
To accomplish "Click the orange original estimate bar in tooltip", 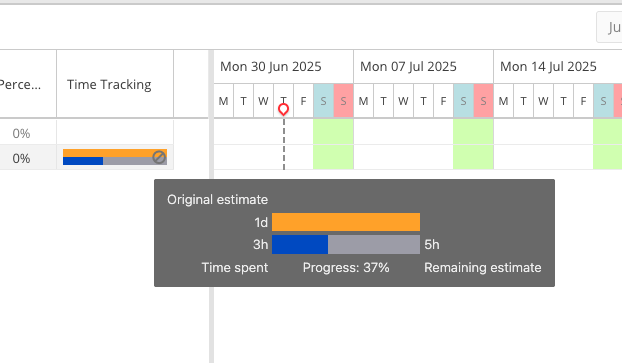I will click(x=346, y=222).
